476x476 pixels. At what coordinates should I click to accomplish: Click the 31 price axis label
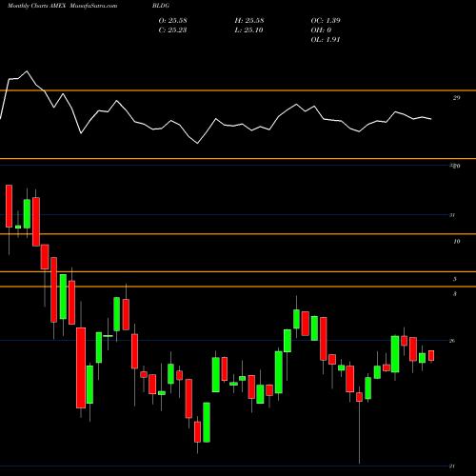coord(452,215)
